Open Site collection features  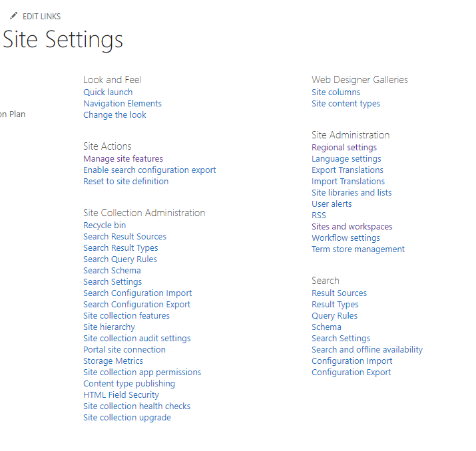(x=126, y=316)
